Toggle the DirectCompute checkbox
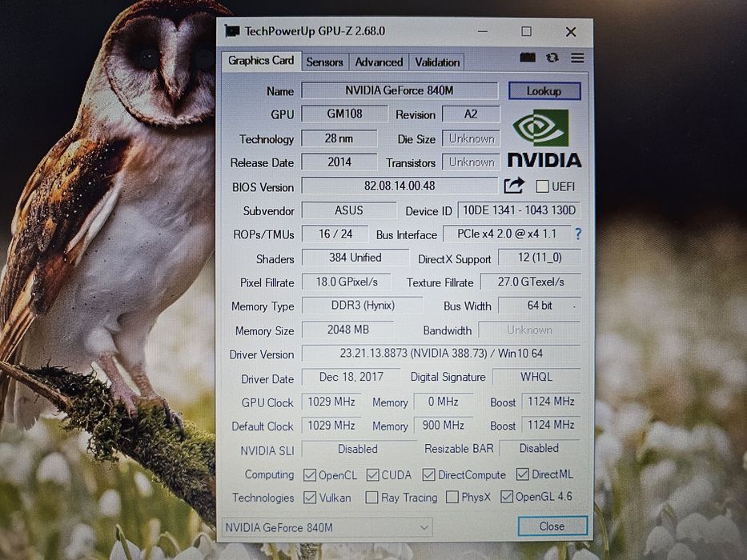Image resolution: width=747 pixels, height=560 pixels. tap(429, 474)
